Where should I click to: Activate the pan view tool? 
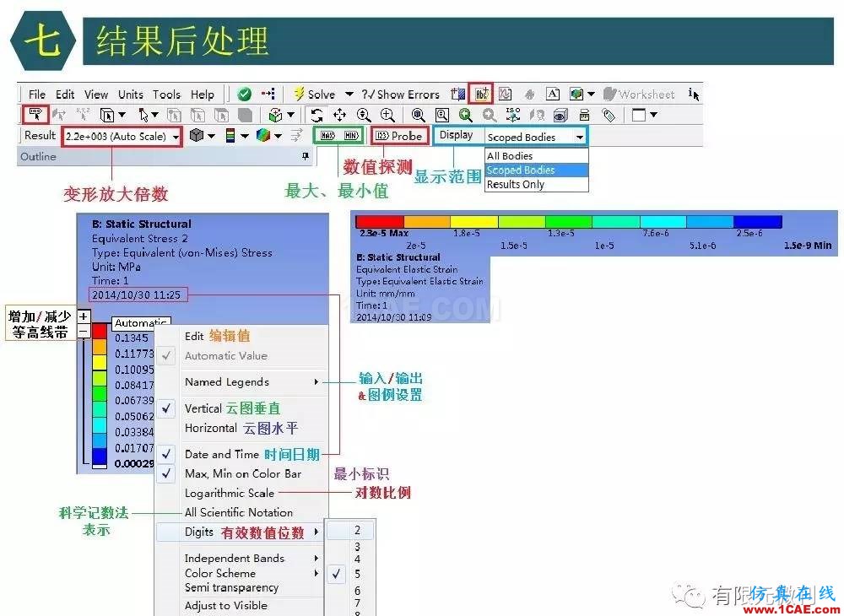point(339,115)
